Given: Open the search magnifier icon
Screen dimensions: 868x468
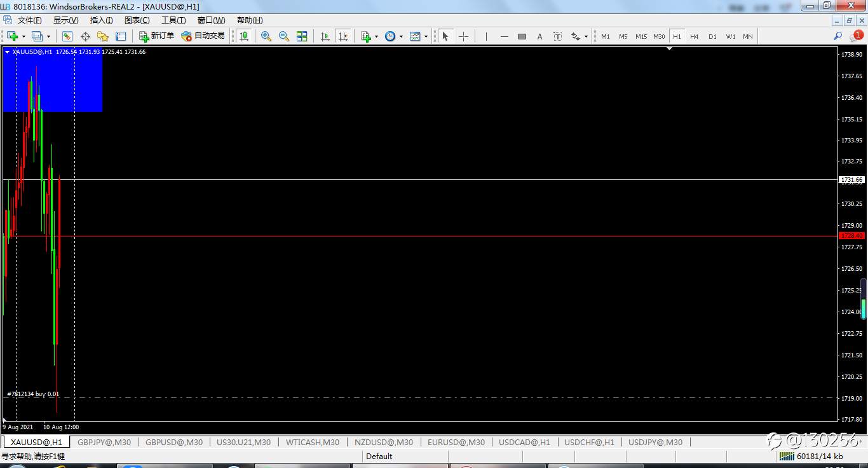Looking at the screenshot, I should click(x=838, y=36).
